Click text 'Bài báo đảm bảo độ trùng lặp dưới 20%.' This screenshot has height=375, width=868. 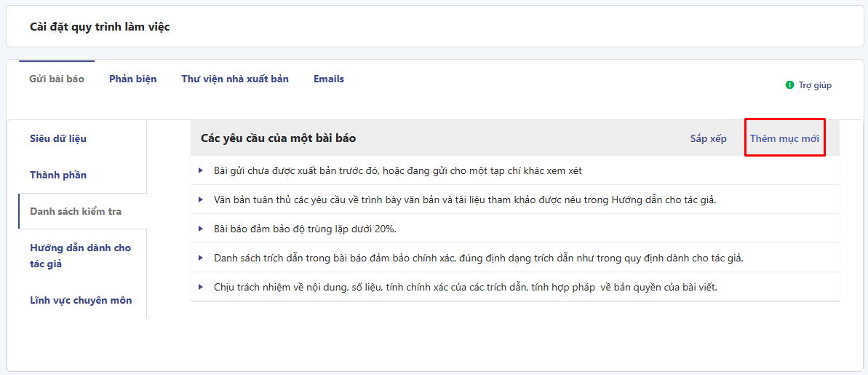click(305, 229)
